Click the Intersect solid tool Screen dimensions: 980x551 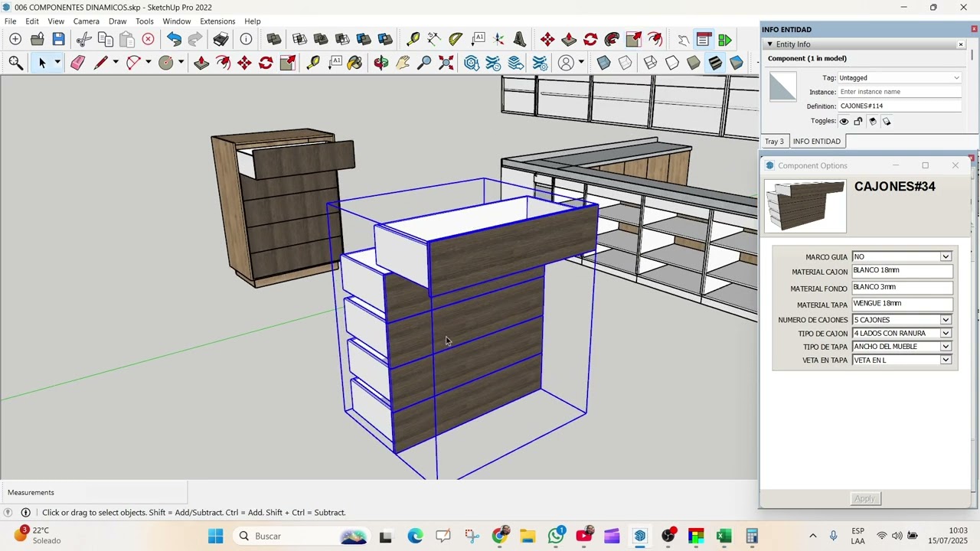tap(299, 39)
